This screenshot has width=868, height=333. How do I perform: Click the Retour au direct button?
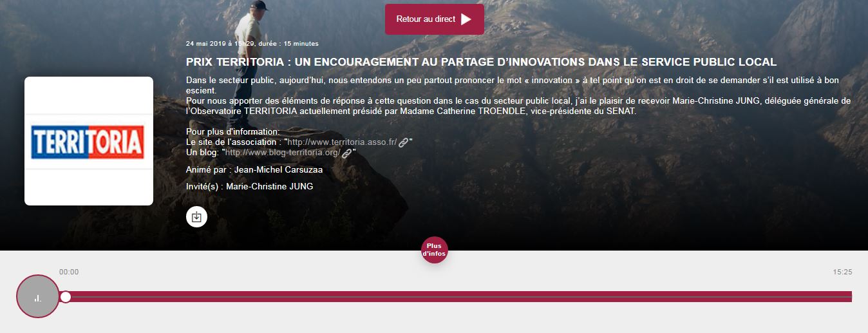[435, 19]
